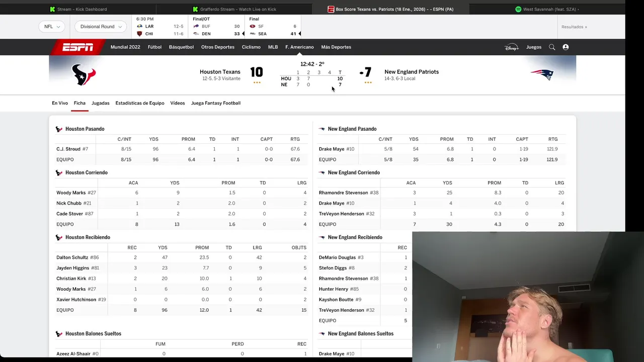Open Woody Marks rushing player link
644x362 pixels.
pyautogui.click(x=71, y=193)
